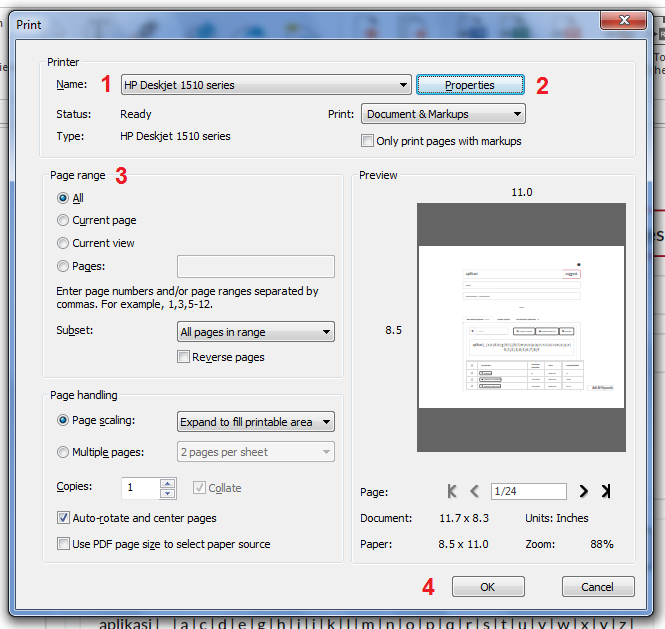The height and width of the screenshot is (629, 665).
Task: Click the Document size 11.7 x 8.3
Action: 464,518
